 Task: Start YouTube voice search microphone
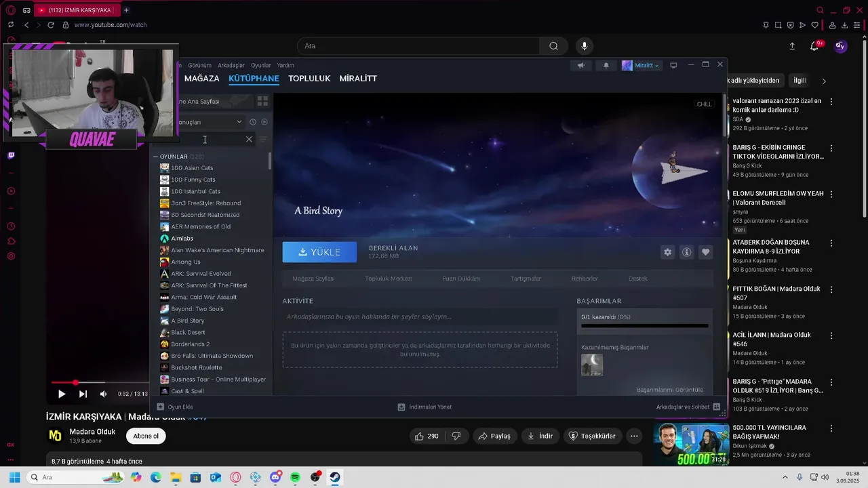click(585, 46)
